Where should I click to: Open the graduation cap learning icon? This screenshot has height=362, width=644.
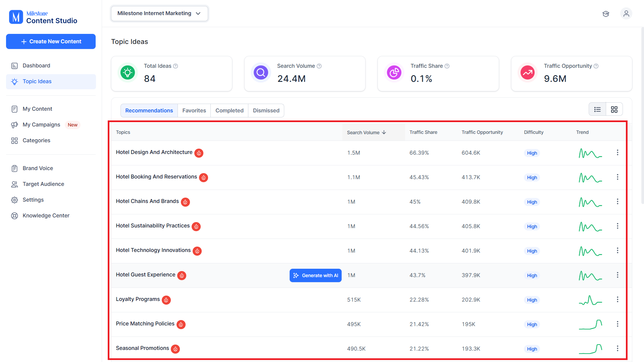pos(605,14)
